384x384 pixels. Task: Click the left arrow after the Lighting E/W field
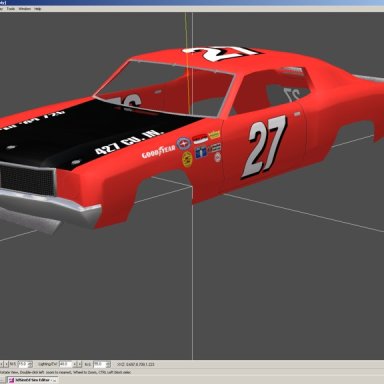75,364
